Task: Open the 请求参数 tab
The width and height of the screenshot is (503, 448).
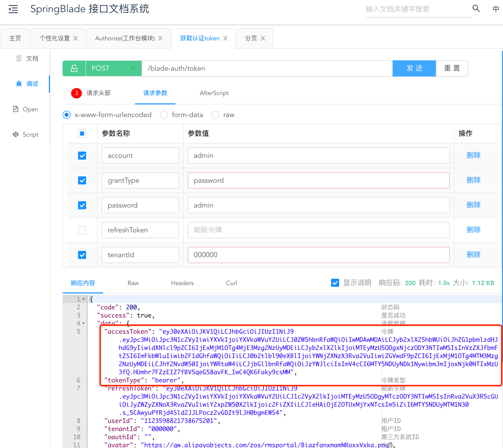Action: (155, 93)
